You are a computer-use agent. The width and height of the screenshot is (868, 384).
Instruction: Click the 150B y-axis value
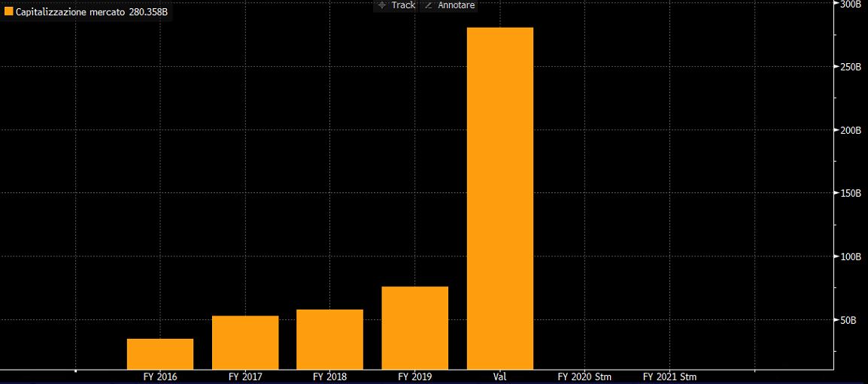coord(850,194)
